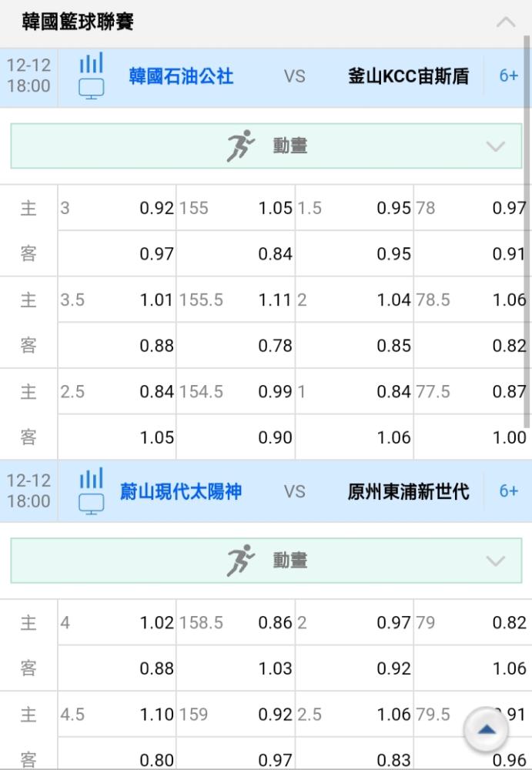
Task: Open live TV icon for 蔚山現代太陽神 match
Action: click(92, 504)
